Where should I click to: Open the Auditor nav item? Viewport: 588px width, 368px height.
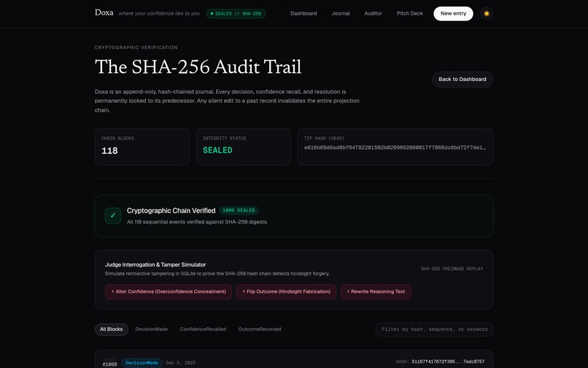coord(373,14)
